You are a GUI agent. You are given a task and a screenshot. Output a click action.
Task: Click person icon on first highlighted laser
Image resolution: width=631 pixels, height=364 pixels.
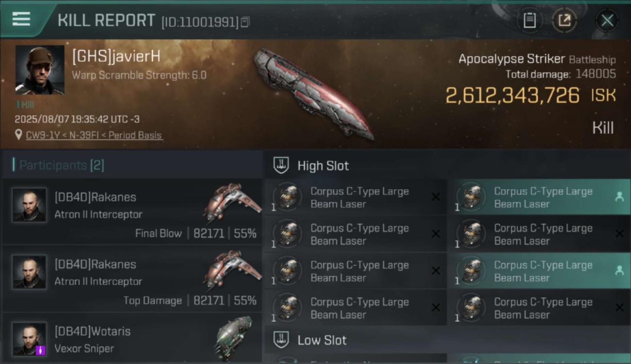[x=619, y=197]
